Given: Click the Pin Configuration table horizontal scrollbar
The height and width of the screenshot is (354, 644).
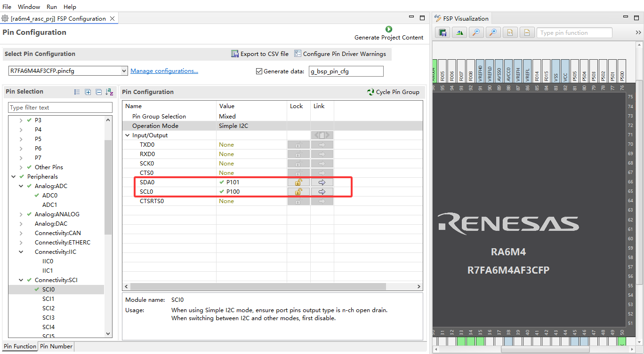Looking at the screenshot, I should coord(258,286).
